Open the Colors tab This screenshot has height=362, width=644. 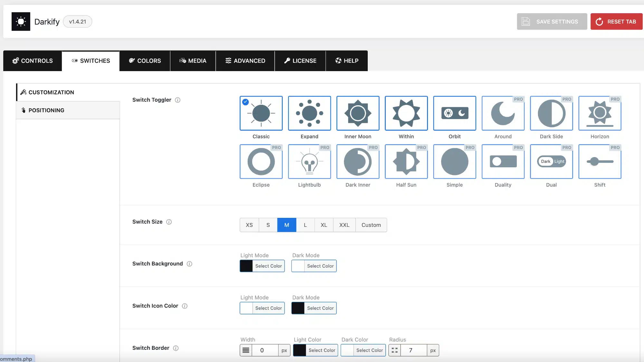145,61
